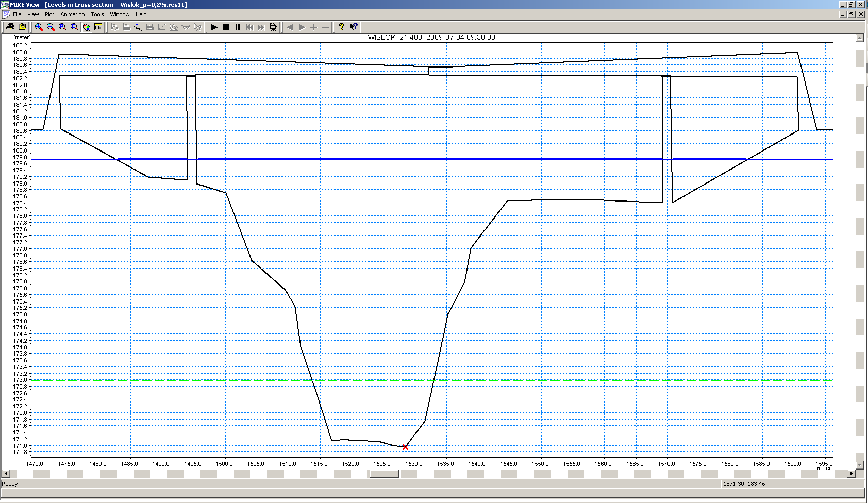Click the greyed cross-section shape icon
Image resolution: width=868 pixels, height=503 pixels.
[x=186, y=27]
